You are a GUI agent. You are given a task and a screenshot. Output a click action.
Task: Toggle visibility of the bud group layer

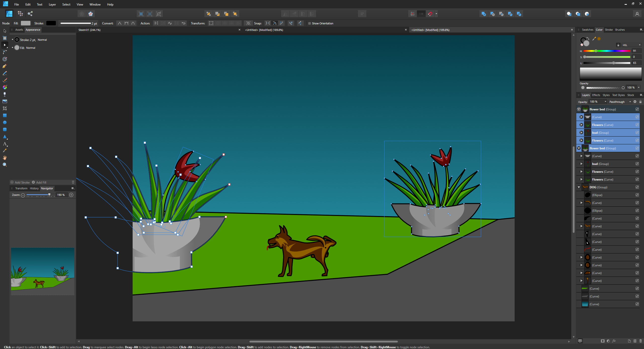[x=637, y=164]
